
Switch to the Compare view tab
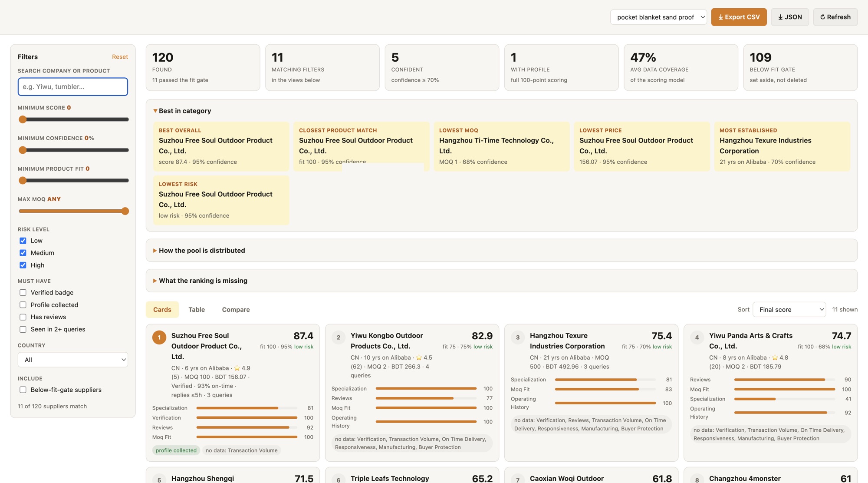tap(236, 310)
